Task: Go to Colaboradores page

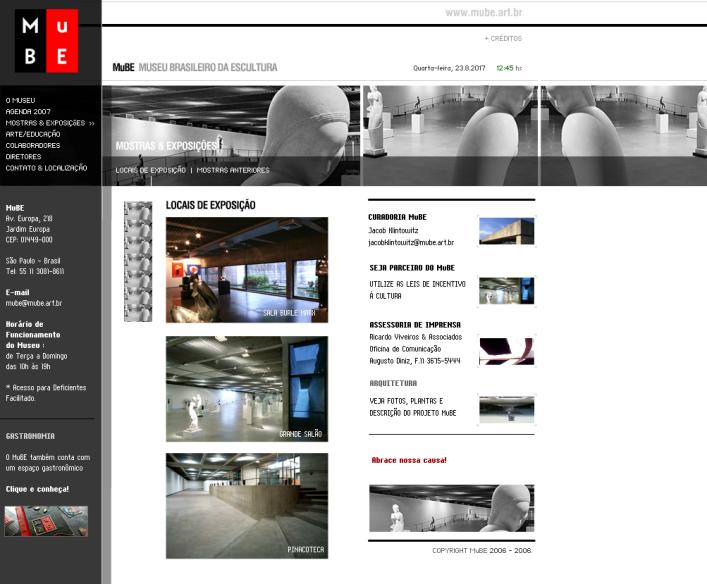Action: [x=33, y=145]
